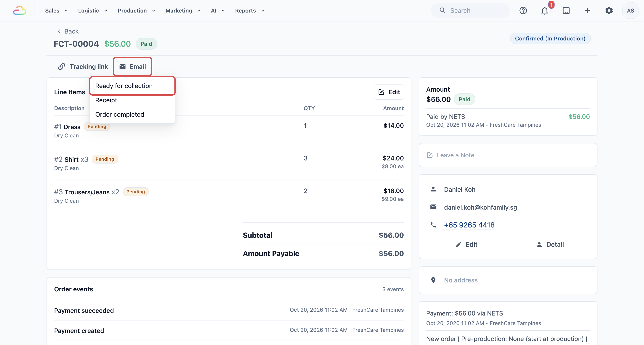
Task: Click the Paid by NETS entry
Action: (x=508, y=120)
